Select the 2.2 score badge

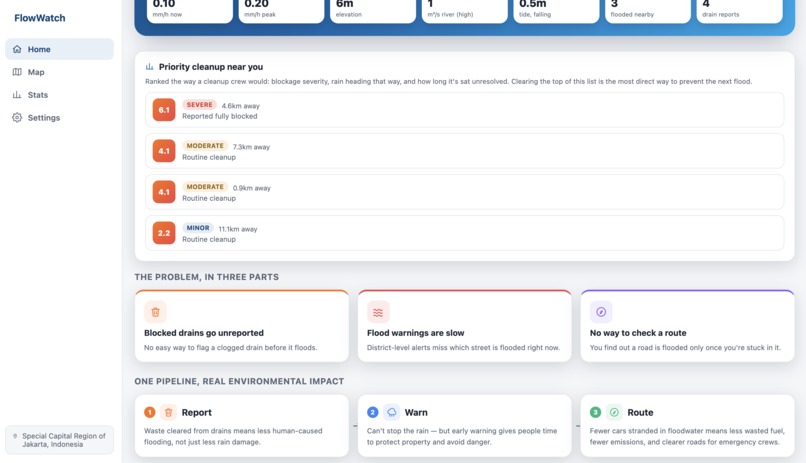point(164,233)
